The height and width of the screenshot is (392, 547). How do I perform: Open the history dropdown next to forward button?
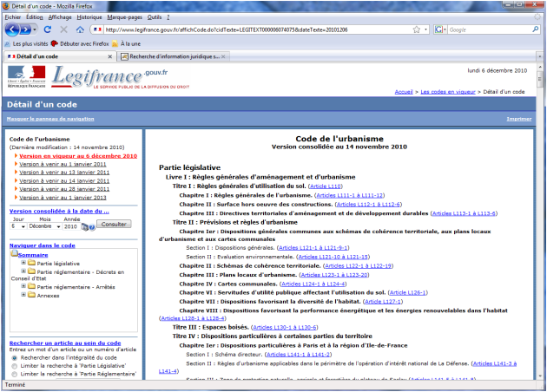pyautogui.click(x=35, y=29)
